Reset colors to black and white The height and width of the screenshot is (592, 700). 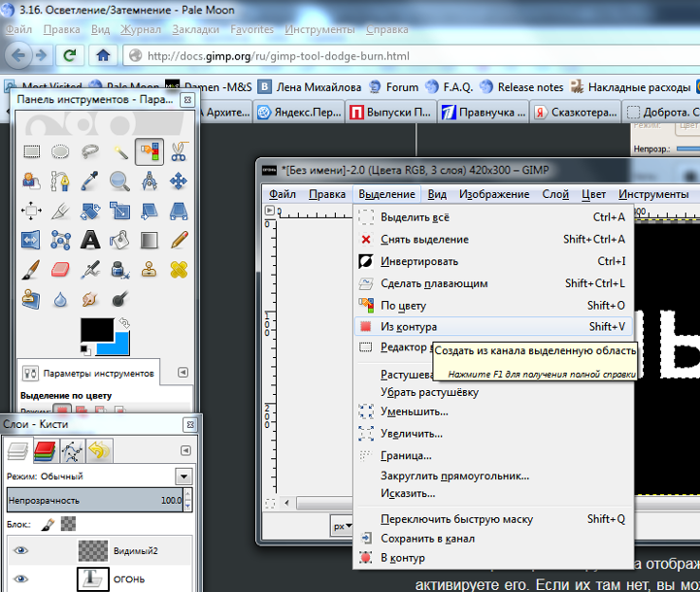(84, 349)
